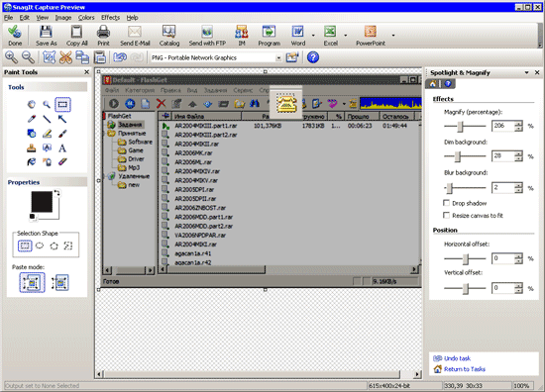545x392 pixels.
Task: Click the Return to Tasks link
Action: [465, 369]
